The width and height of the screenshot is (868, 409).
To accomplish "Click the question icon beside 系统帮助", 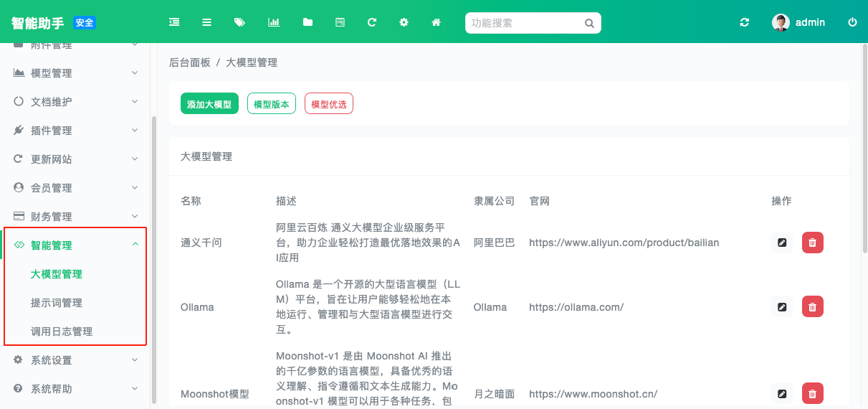I will coord(19,389).
